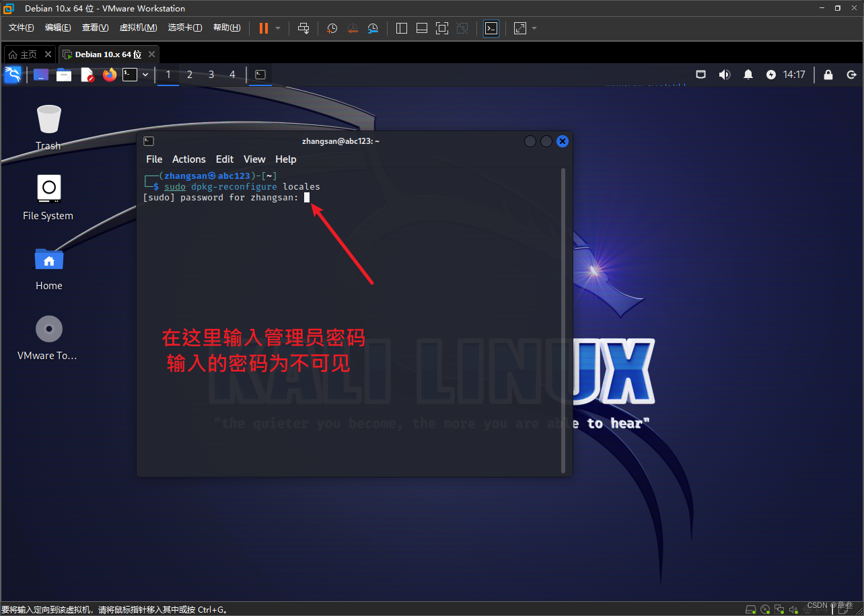Open the terminal File menu
This screenshot has height=616, width=864.
(x=154, y=159)
